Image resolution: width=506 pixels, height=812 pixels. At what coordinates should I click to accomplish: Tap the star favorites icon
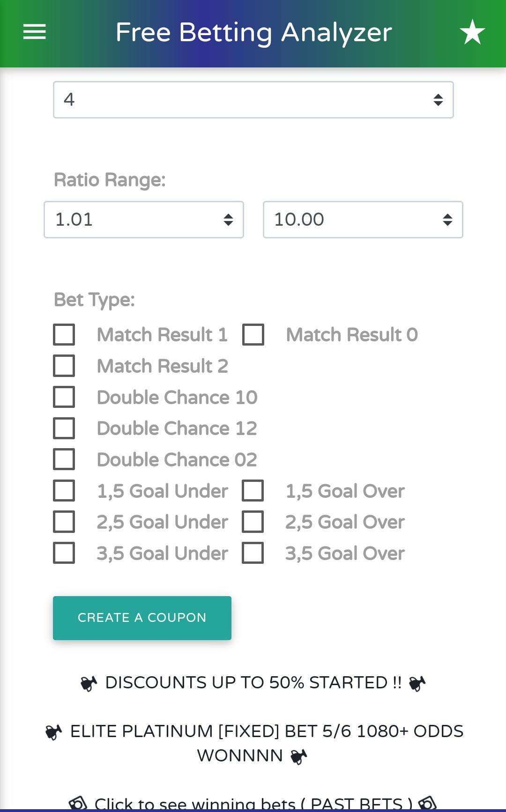(472, 32)
